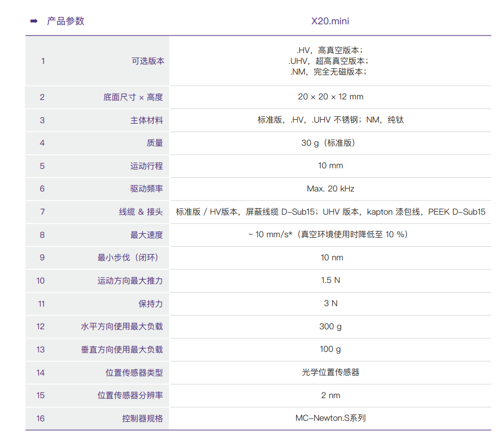Select the 保持力 row label
This screenshot has height=436, width=504.
(x=150, y=304)
